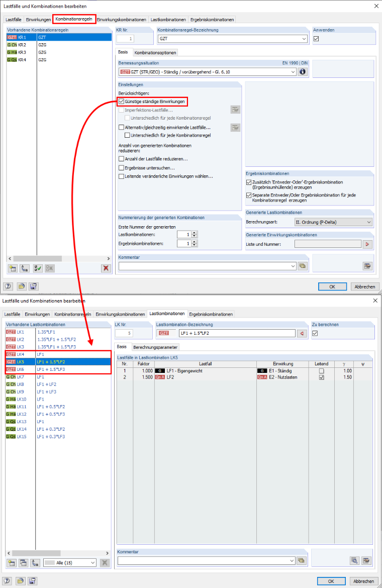This screenshot has height=588, width=382.
Task: Decrease Ergebniskombinationen first number stepper
Action: click(194, 245)
